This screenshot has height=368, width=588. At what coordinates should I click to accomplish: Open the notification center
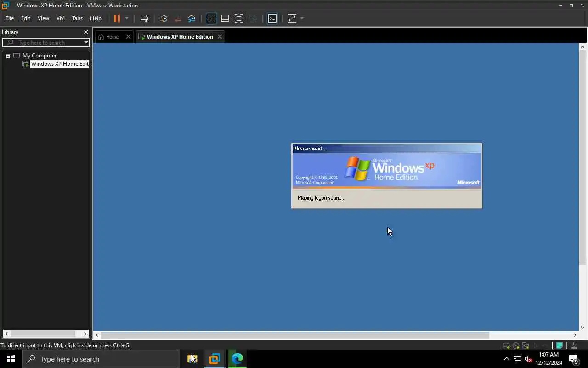(x=574, y=359)
